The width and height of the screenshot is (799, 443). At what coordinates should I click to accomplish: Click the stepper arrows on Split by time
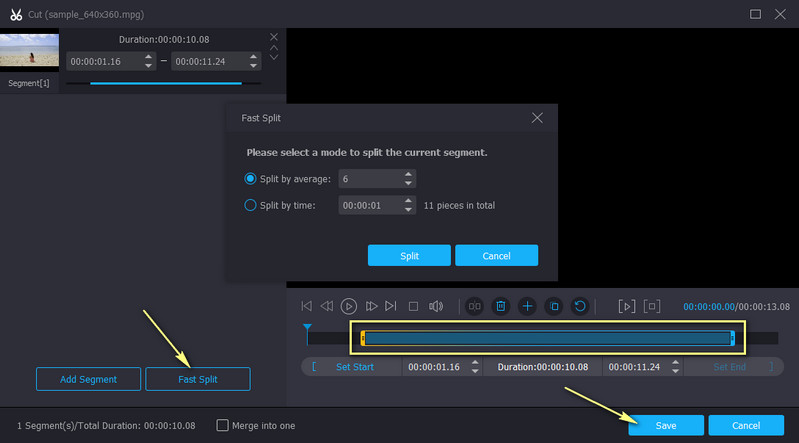[408, 205]
